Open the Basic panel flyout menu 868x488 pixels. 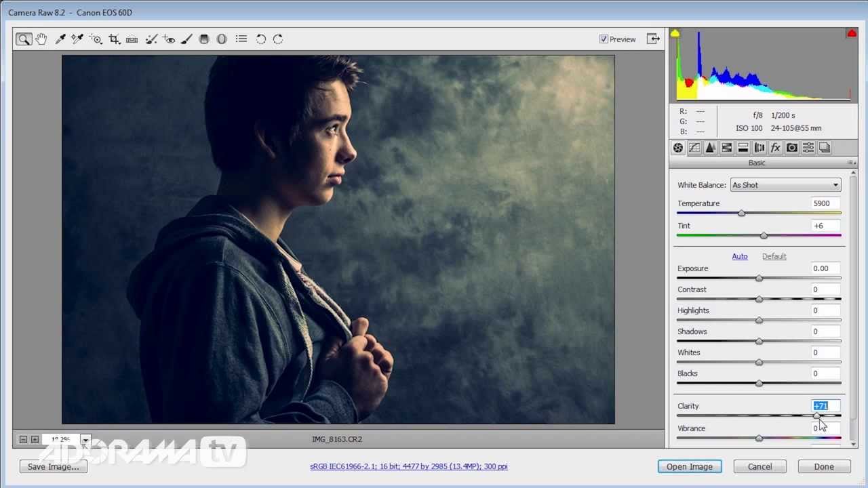[851, 163]
